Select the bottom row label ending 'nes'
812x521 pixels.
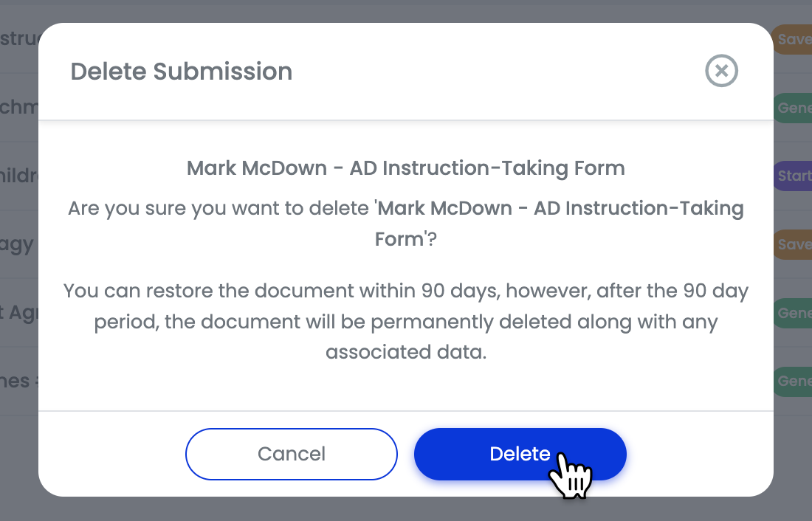point(15,381)
